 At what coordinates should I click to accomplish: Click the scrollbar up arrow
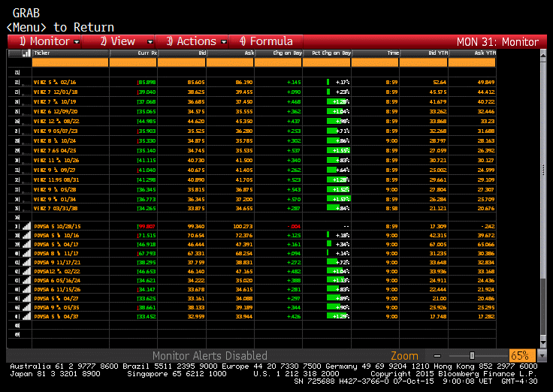(x=543, y=55)
